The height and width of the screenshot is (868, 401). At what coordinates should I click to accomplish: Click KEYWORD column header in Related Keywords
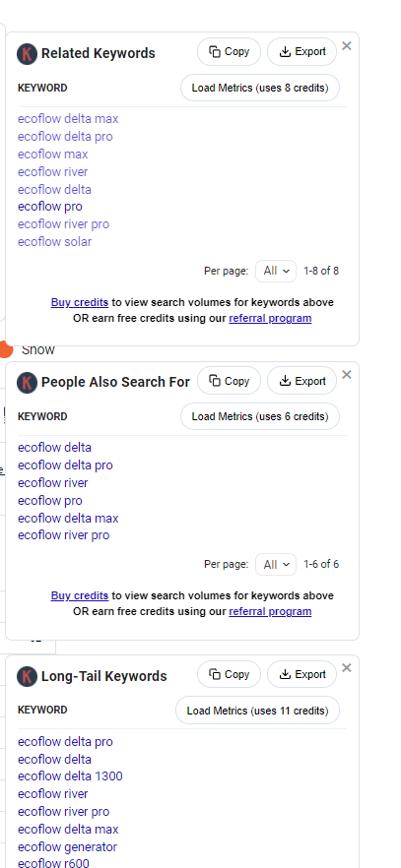42,88
